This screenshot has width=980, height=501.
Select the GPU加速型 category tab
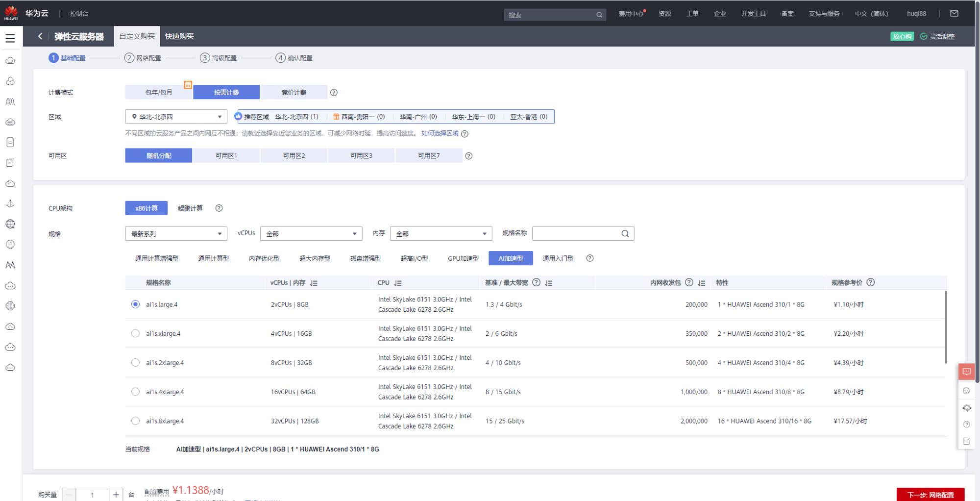coord(463,258)
